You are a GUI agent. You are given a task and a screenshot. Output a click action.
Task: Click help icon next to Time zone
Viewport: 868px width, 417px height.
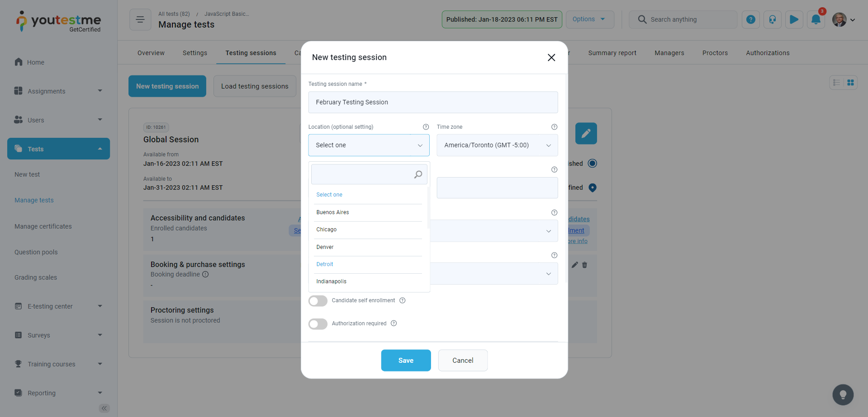[x=554, y=127]
